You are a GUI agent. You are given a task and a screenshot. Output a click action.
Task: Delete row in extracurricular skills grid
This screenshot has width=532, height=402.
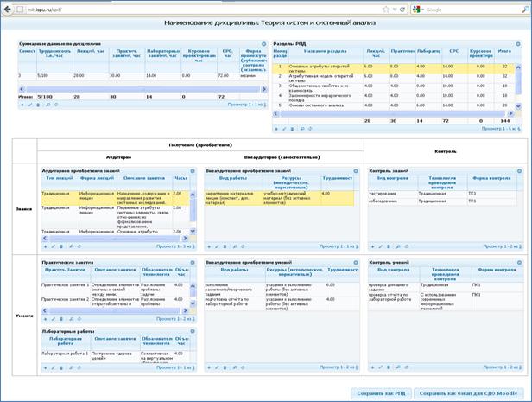(x=225, y=367)
